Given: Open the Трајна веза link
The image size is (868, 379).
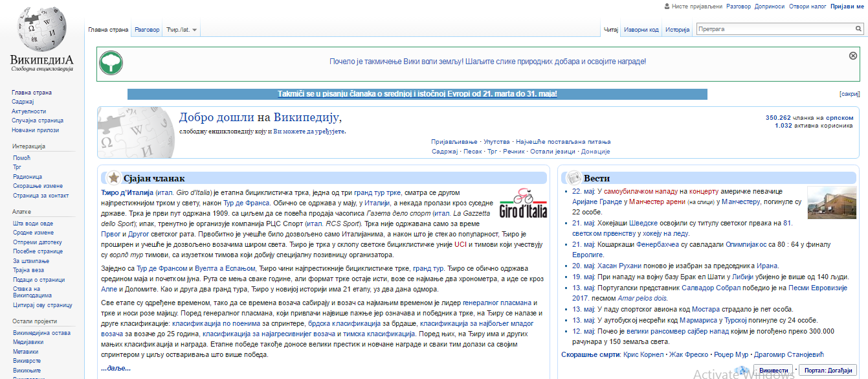Looking at the screenshot, I should click(x=28, y=270).
